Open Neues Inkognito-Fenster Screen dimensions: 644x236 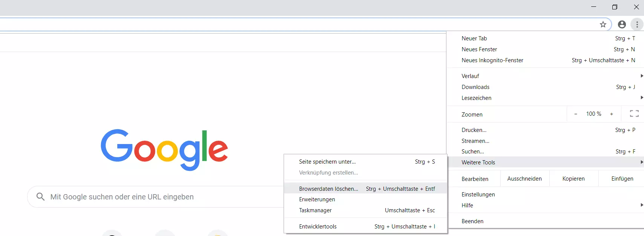tap(492, 60)
